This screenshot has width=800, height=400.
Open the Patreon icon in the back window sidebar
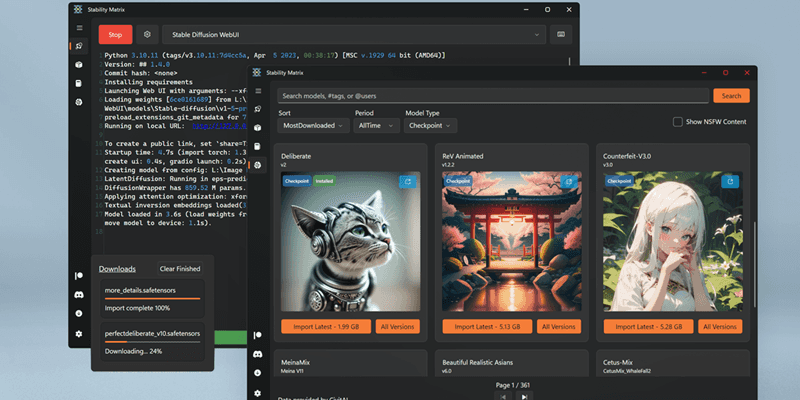tap(78, 275)
